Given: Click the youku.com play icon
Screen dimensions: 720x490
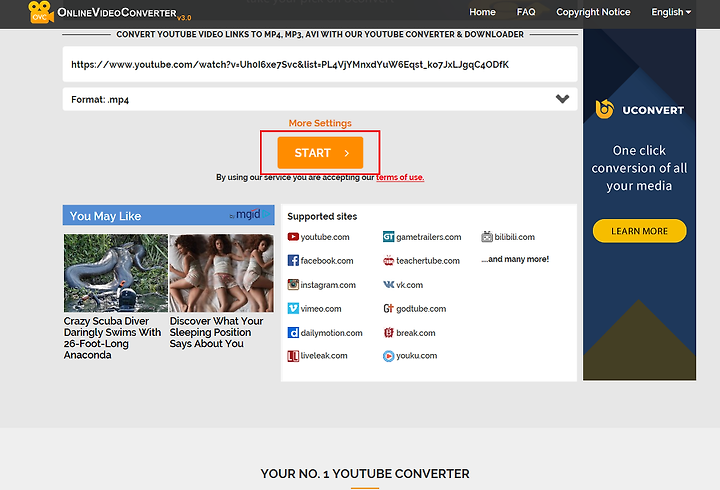Looking at the screenshot, I should [388, 356].
